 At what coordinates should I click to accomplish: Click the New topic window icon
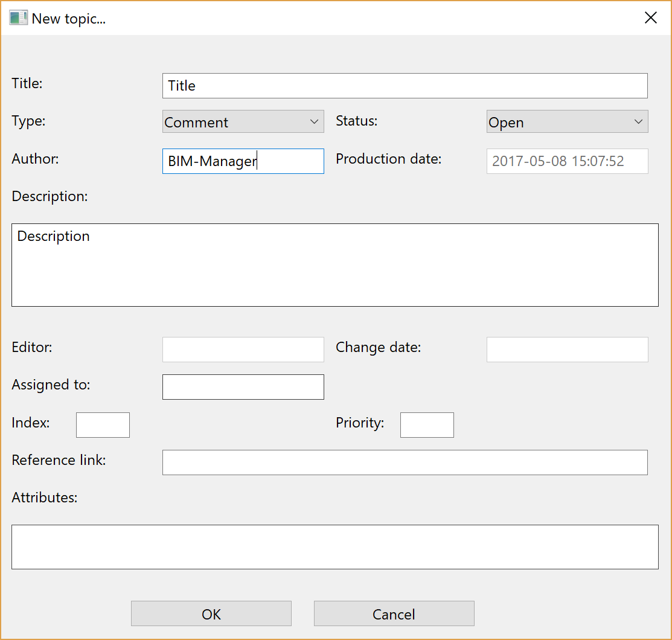pos(18,18)
